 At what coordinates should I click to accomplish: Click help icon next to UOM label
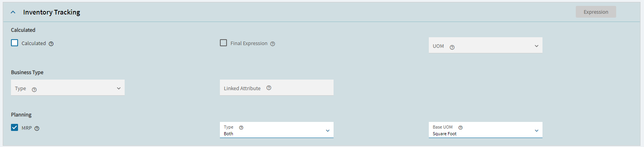(x=452, y=47)
